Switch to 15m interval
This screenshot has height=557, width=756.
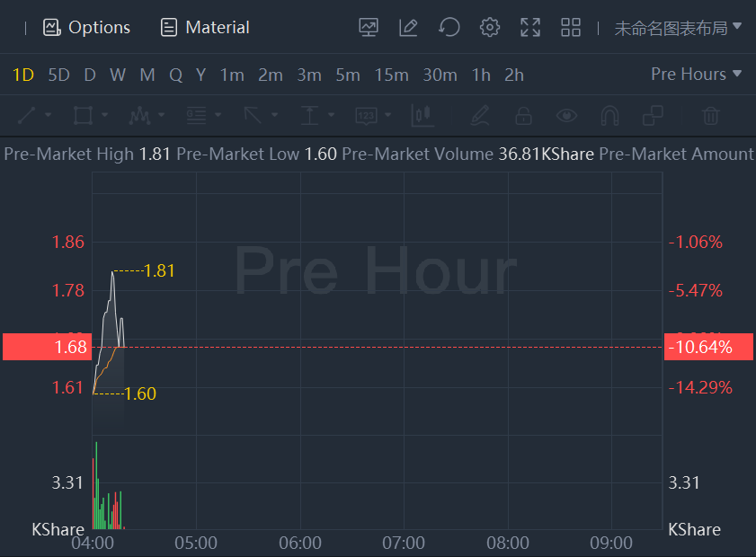[x=391, y=75]
